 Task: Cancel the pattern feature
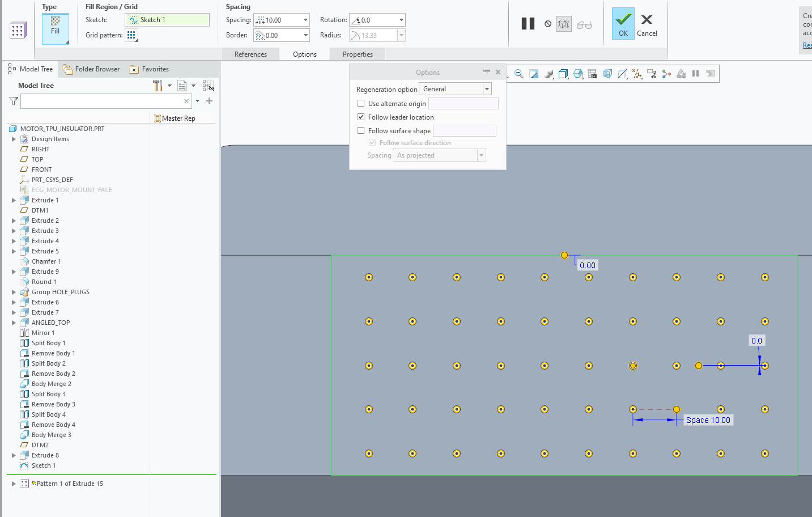coord(647,23)
